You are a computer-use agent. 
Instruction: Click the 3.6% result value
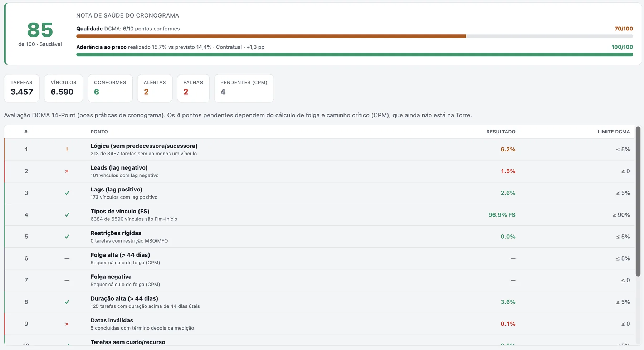click(x=508, y=302)
